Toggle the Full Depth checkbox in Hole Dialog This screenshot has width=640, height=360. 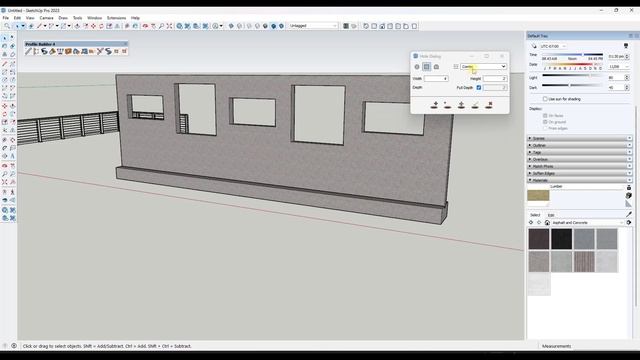pyautogui.click(x=479, y=88)
